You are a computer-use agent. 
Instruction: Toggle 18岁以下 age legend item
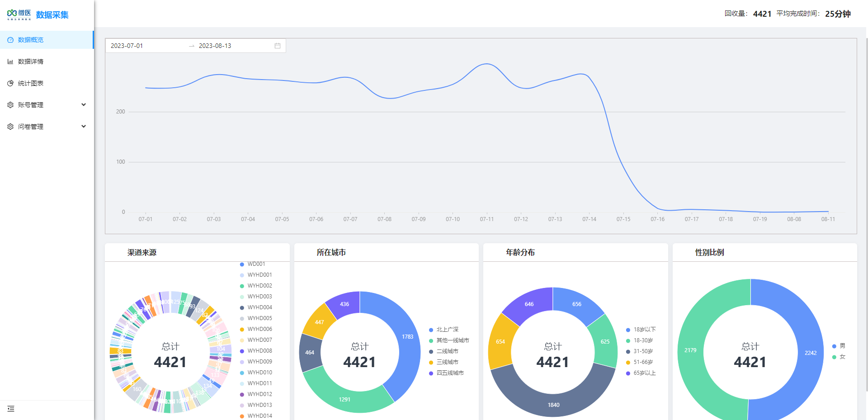point(641,330)
